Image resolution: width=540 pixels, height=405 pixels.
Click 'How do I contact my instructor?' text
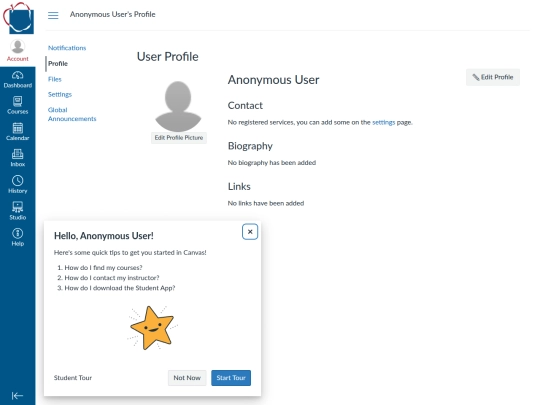112,278
